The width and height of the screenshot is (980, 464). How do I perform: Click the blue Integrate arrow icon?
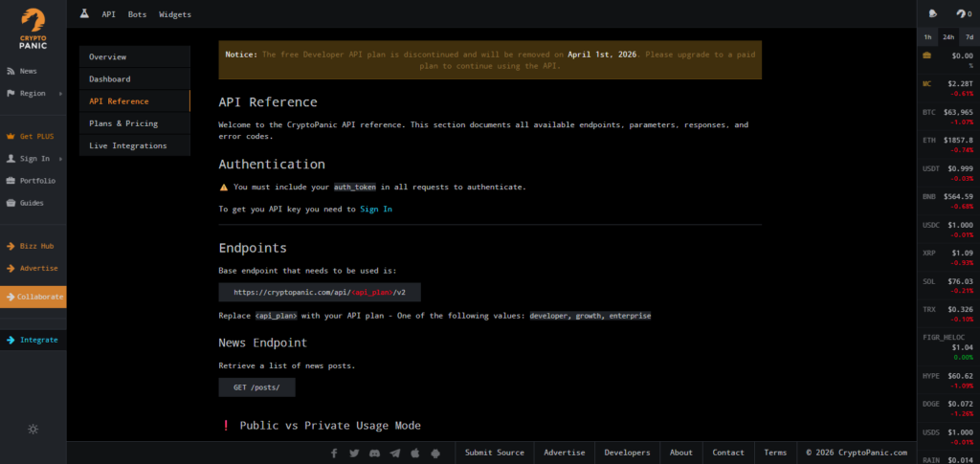11,341
